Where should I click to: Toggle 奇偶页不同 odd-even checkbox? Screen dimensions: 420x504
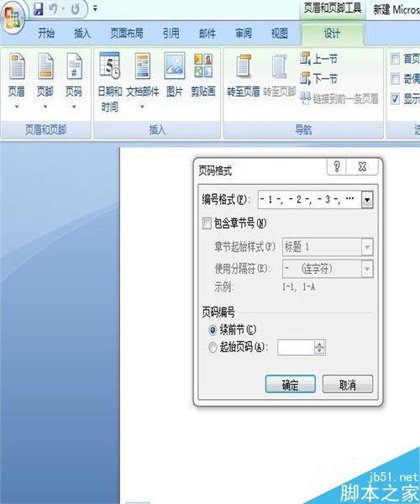pyautogui.click(x=396, y=79)
